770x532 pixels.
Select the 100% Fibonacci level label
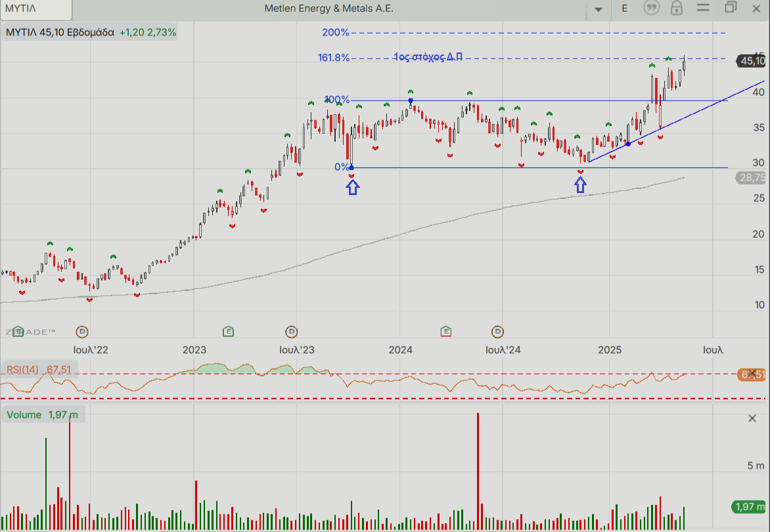pos(337,100)
